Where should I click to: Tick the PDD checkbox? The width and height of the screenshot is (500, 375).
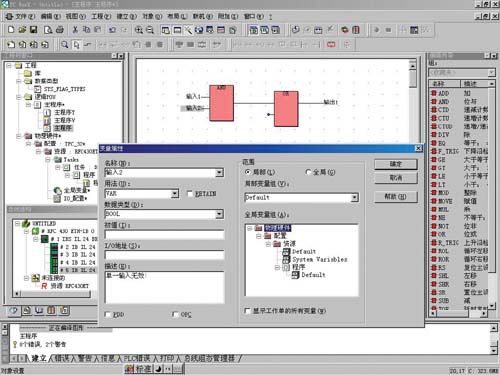(x=108, y=314)
